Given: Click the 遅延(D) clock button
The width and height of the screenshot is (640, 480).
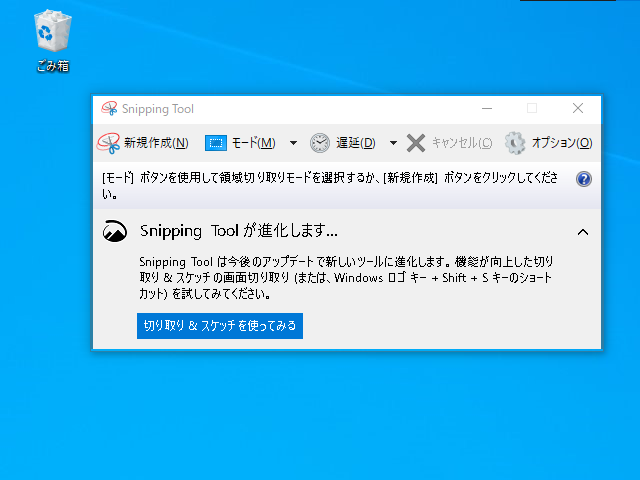Looking at the screenshot, I should [343, 143].
